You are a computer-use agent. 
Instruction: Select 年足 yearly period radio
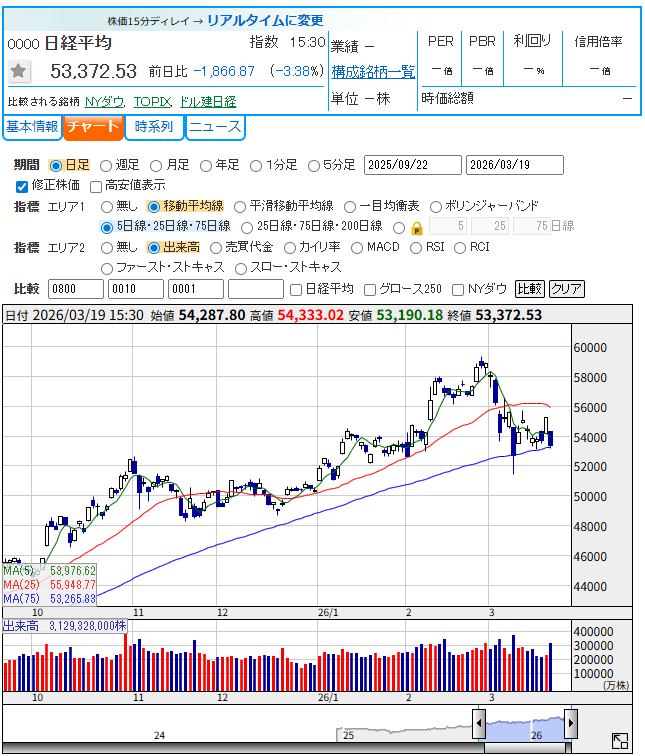[x=206, y=166]
